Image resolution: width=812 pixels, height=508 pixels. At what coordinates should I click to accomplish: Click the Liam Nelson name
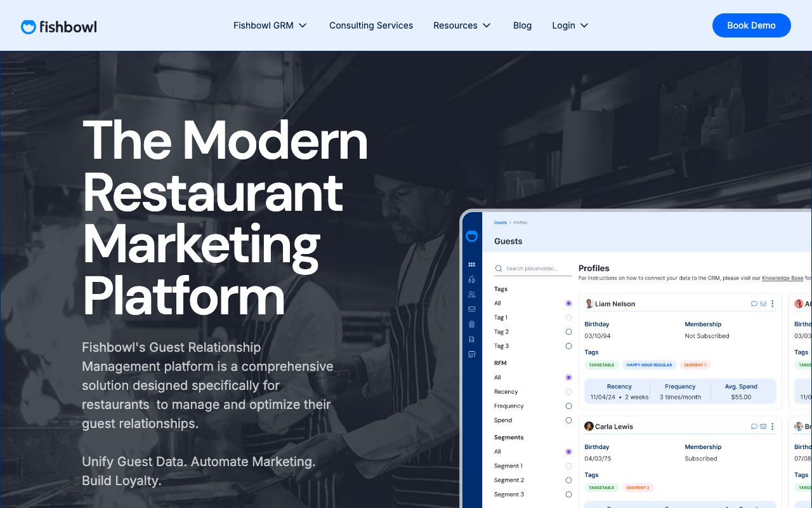(x=615, y=304)
